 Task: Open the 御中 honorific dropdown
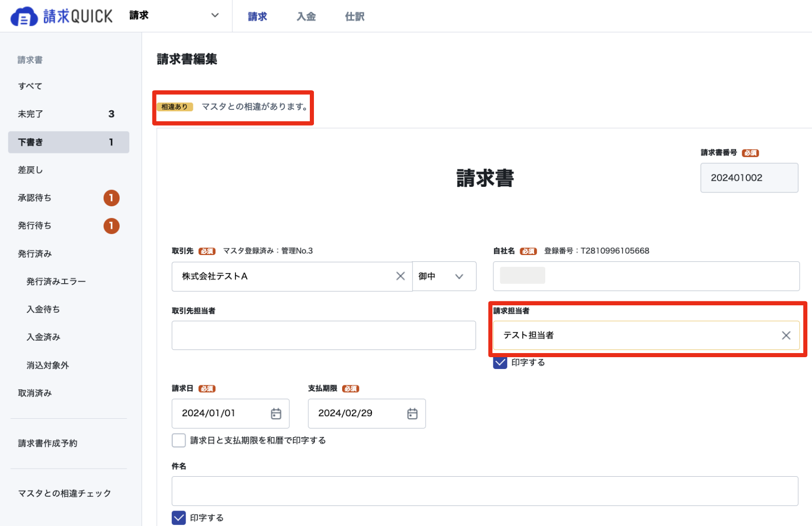pos(444,276)
